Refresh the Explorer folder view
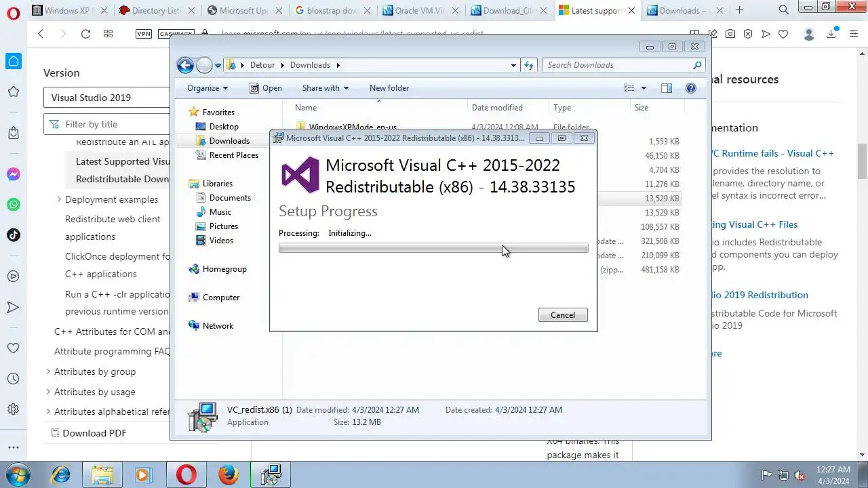The height and width of the screenshot is (488, 868). click(x=530, y=66)
